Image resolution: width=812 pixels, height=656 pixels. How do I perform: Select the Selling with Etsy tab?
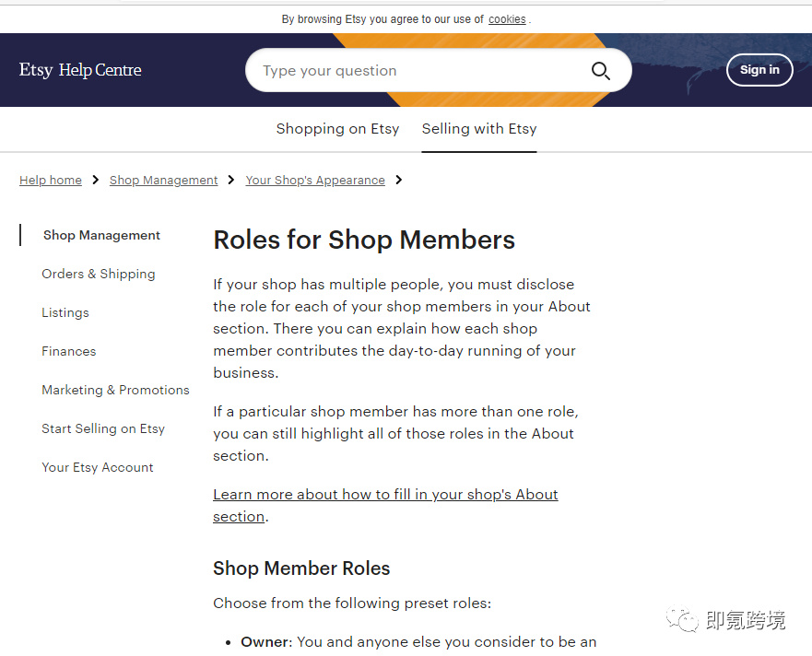coord(479,129)
